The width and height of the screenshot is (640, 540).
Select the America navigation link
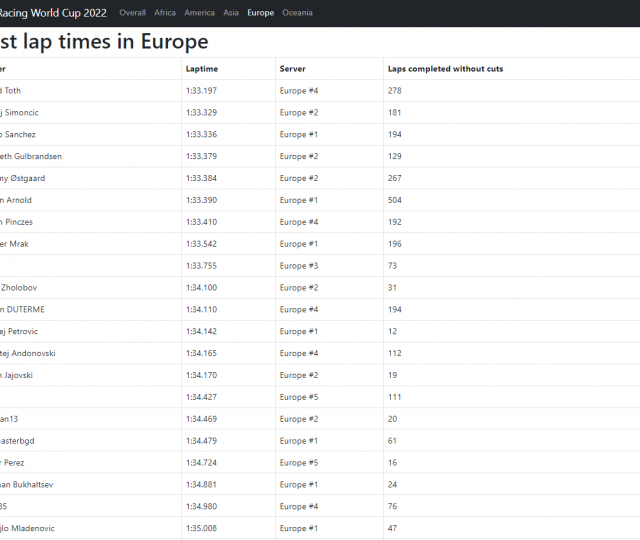pyautogui.click(x=199, y=13)
